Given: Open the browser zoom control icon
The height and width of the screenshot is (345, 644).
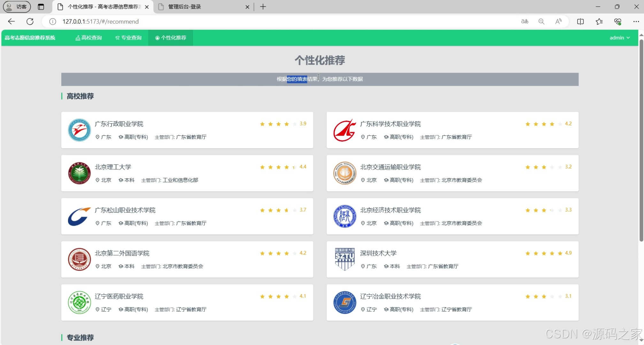Looking at the screenshot, I should (541, 21).
